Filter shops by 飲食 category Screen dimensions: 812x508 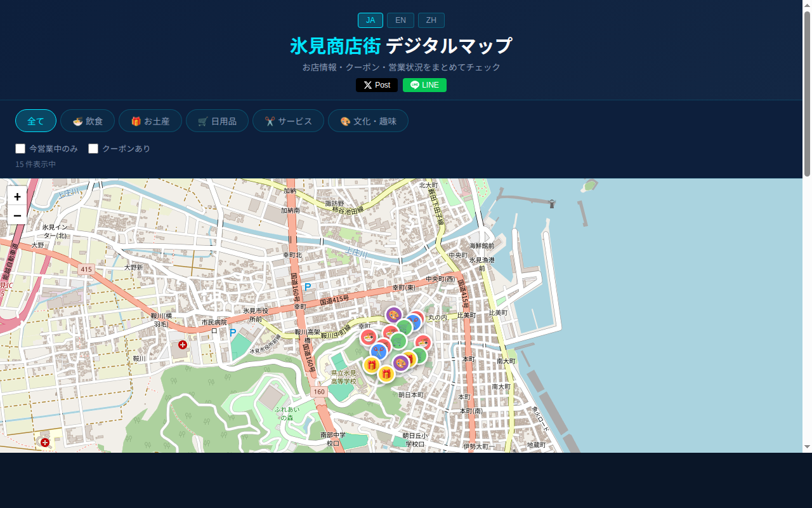pos(88,121)
